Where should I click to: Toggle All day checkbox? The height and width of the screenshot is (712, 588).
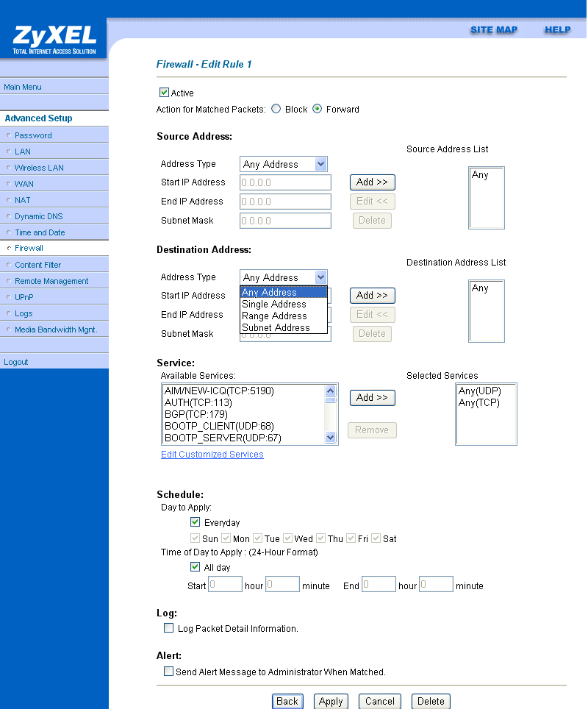click(x=195, y=566)
